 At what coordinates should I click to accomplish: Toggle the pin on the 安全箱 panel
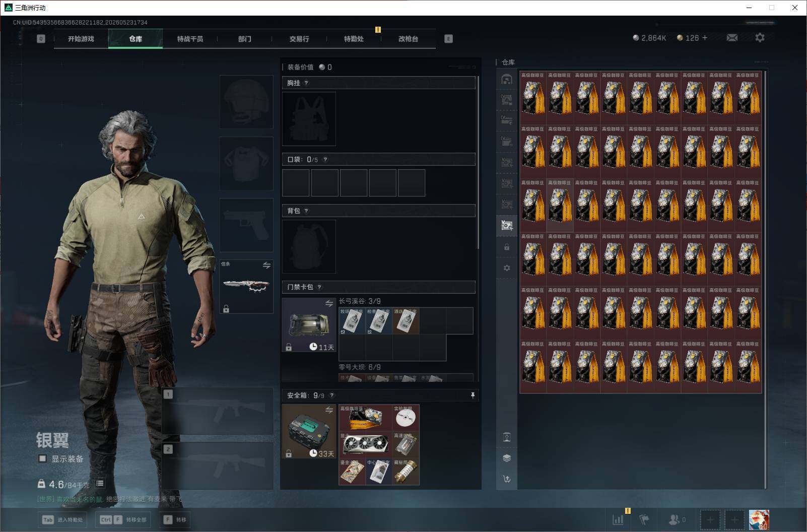pyautogui.click(x=473, y=395)
